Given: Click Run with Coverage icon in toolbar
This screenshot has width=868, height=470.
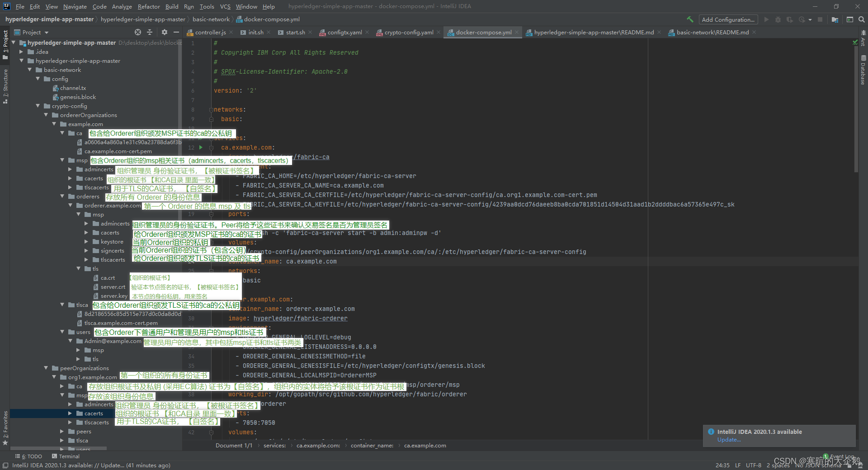Looking at the screenshot, I should click(790, 19).
